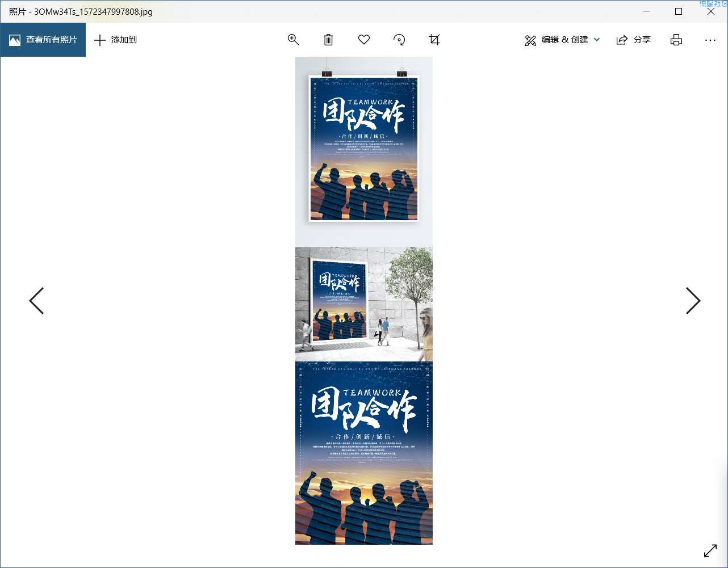Maximize the Photos window

(678, 11)
